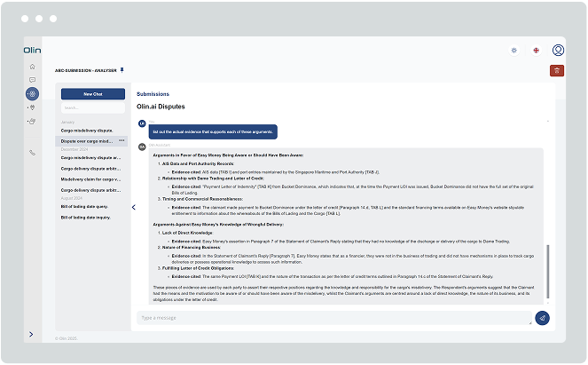
Task: Send message with the paper plane button
Action: (x=542, y=317)
